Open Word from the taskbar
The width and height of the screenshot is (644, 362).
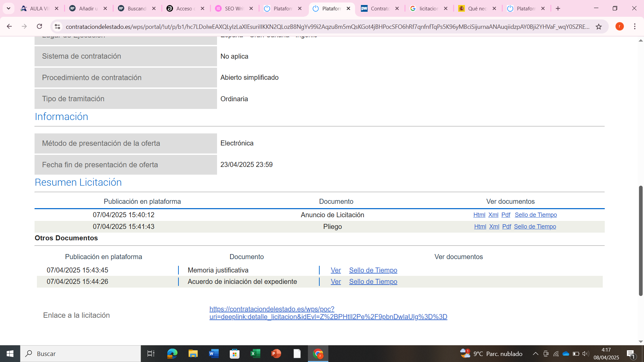click(x=214, y=354)
